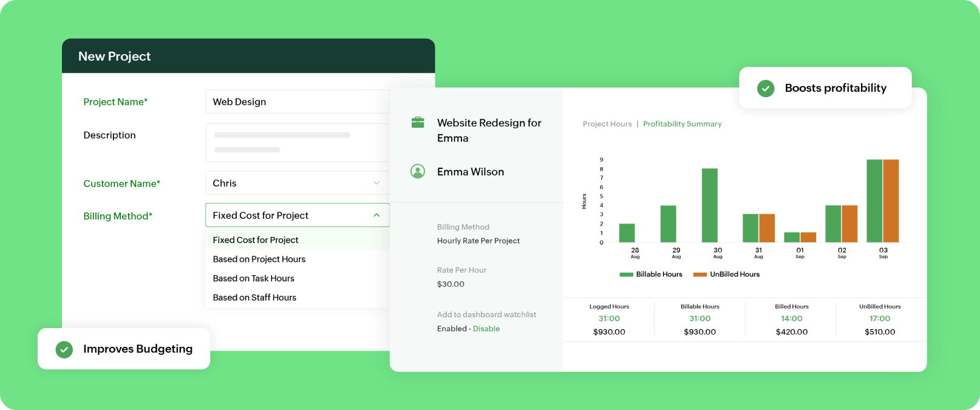
Task: Select Fixed Cost for Project option in list
Action: [x=256, y=240]
